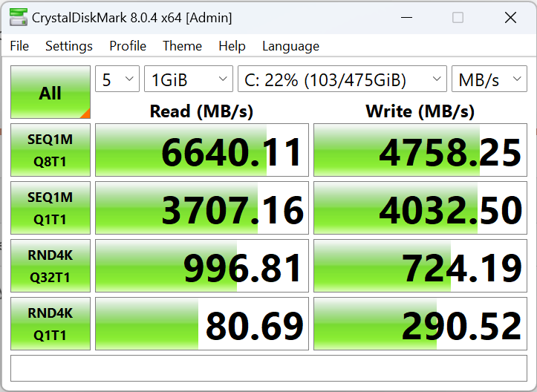
Task: Expand the C: 22% drive selector
Action: [342, 79]
